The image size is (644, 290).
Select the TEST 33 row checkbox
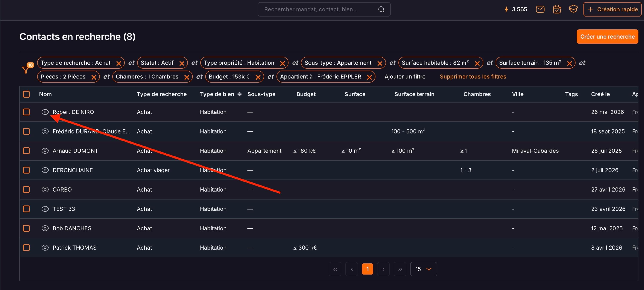coord(26,209)
